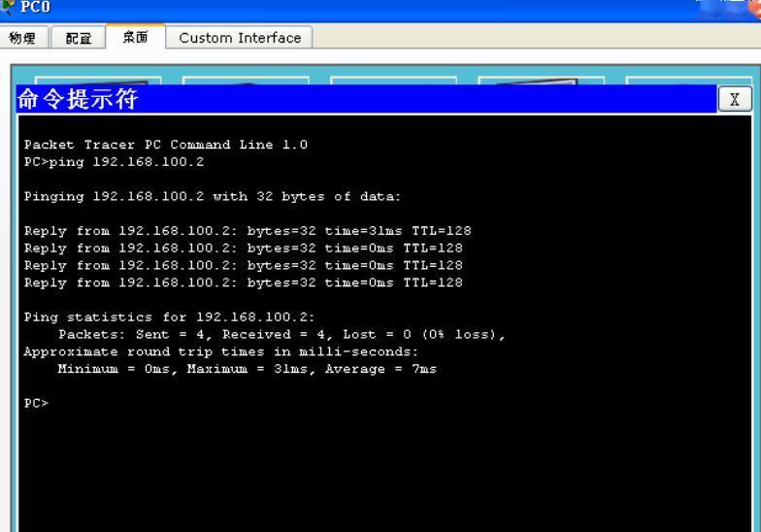Click the PC> prompt at the bottom
The image size is (761, 532).
point(37,403)
